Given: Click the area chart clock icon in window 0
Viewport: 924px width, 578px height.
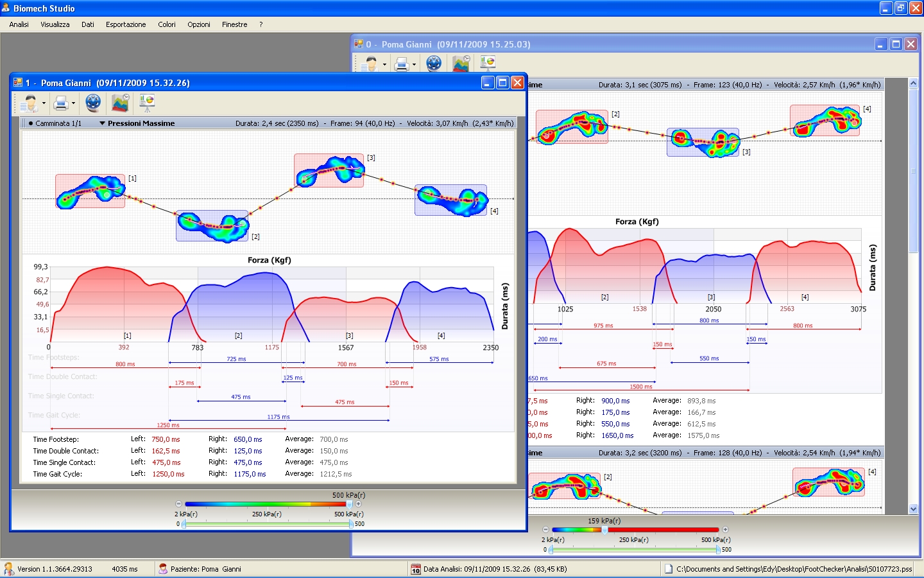Looking at the screenshot, I should coord(461,64).
